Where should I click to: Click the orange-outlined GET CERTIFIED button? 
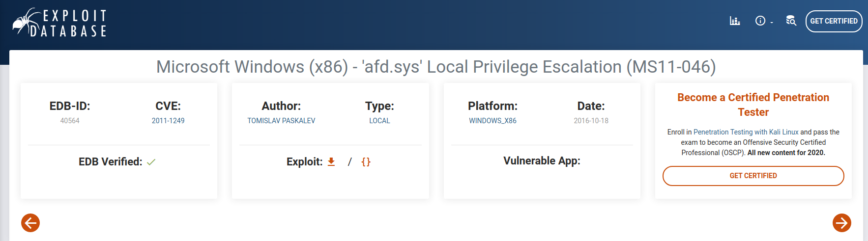[753, 176]
